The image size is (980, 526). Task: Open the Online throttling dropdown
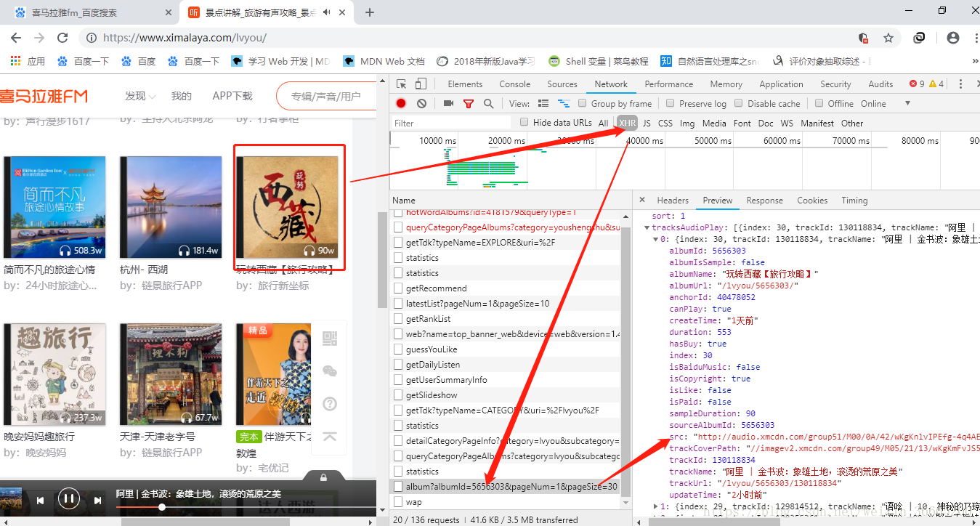click(x=885, y=104)
